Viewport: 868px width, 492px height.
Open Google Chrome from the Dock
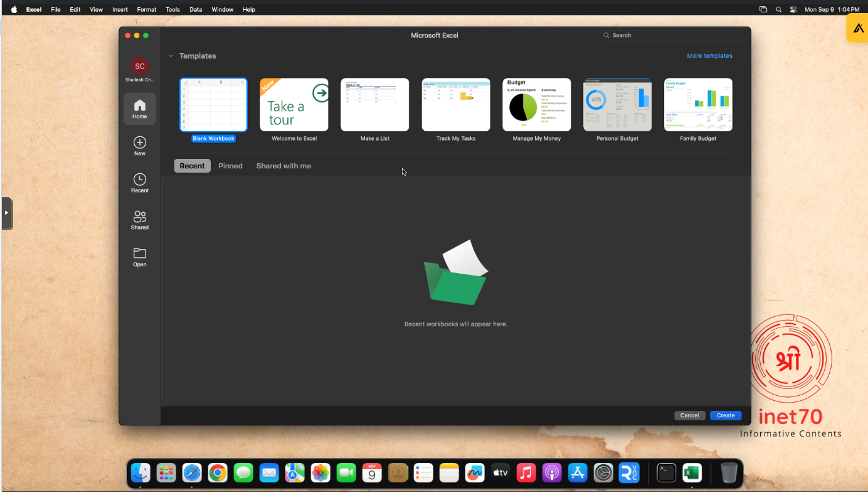pos(217,473)
